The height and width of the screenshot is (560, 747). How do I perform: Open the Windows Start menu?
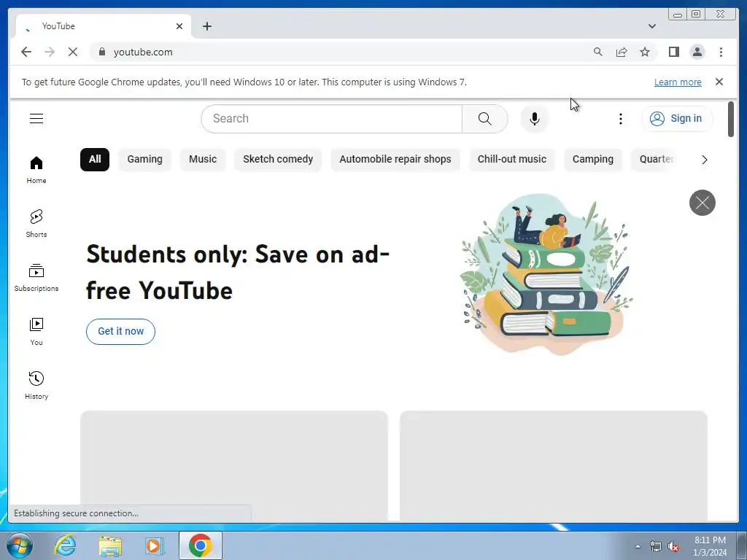click(x=20, y=545)
